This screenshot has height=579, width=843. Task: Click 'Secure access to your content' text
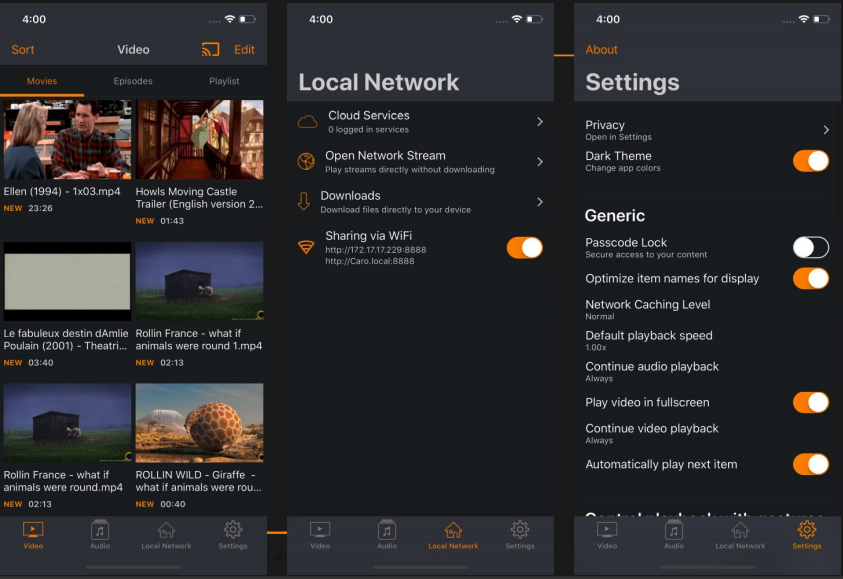click(646, 254)
